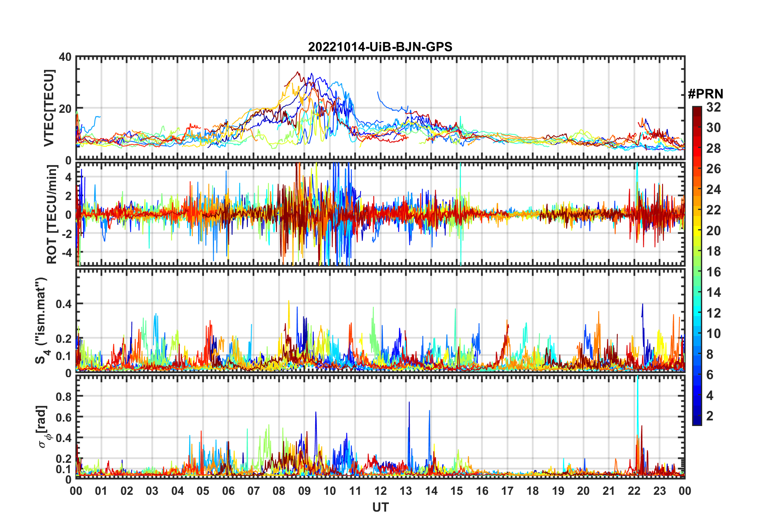Click the VTEC peak near 09 UT
Viewport: 761px width, 532px height.
coord(297,73)
